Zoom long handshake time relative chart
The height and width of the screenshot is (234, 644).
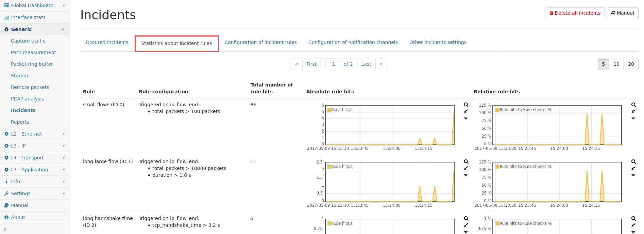633,219
